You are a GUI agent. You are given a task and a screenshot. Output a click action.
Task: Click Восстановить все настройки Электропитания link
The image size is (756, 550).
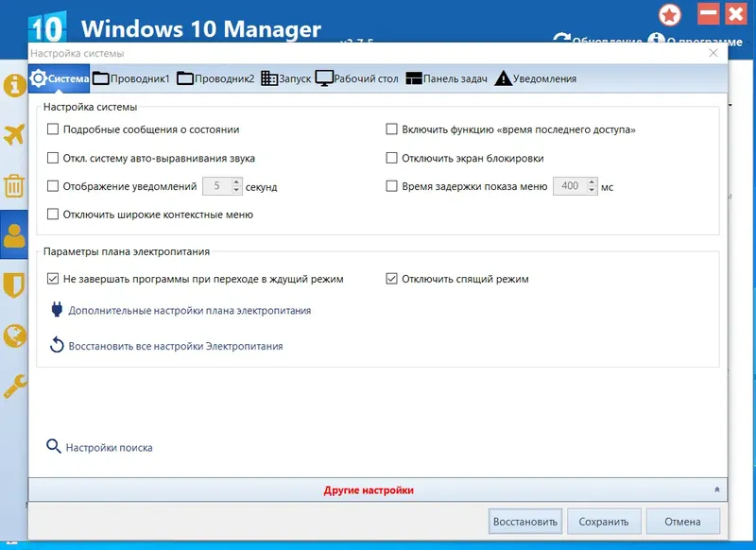click(x=176, y=346)
